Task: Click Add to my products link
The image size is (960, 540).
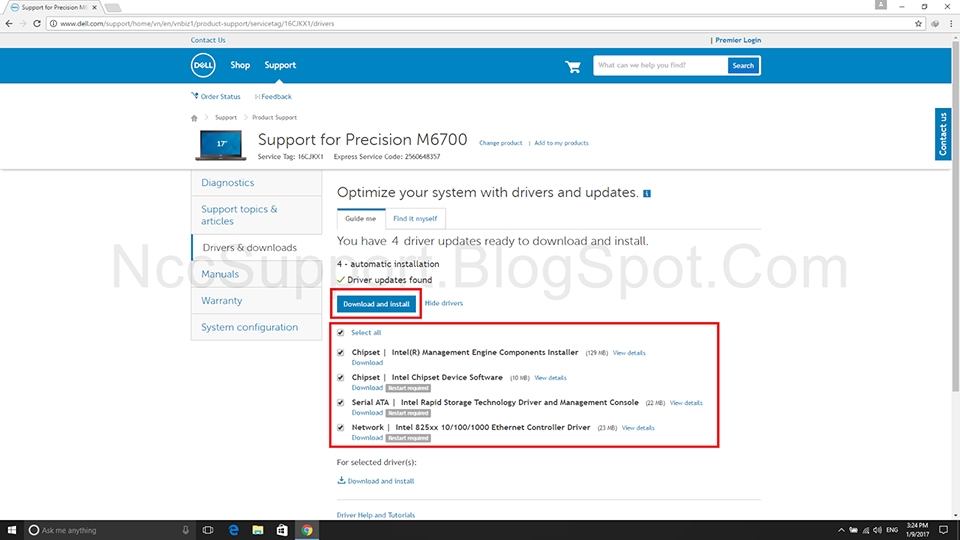Action: tap(561, 143)
